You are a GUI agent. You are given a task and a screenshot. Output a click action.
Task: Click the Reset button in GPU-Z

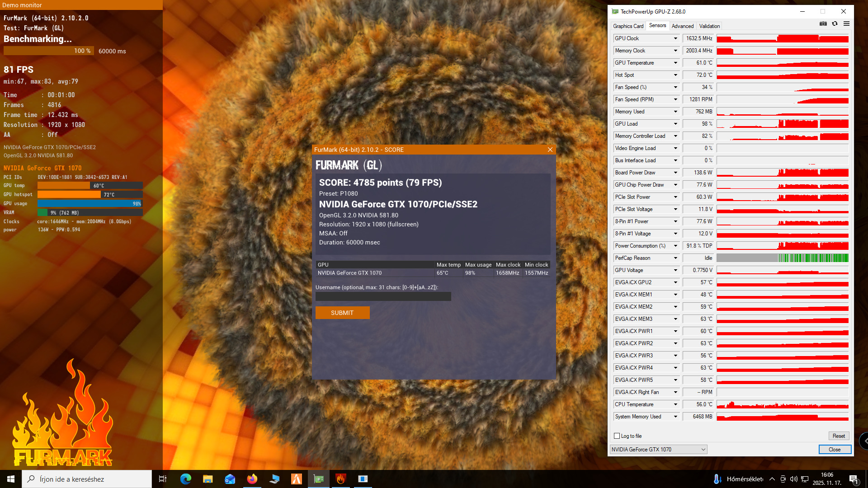[x=839, y=436]
